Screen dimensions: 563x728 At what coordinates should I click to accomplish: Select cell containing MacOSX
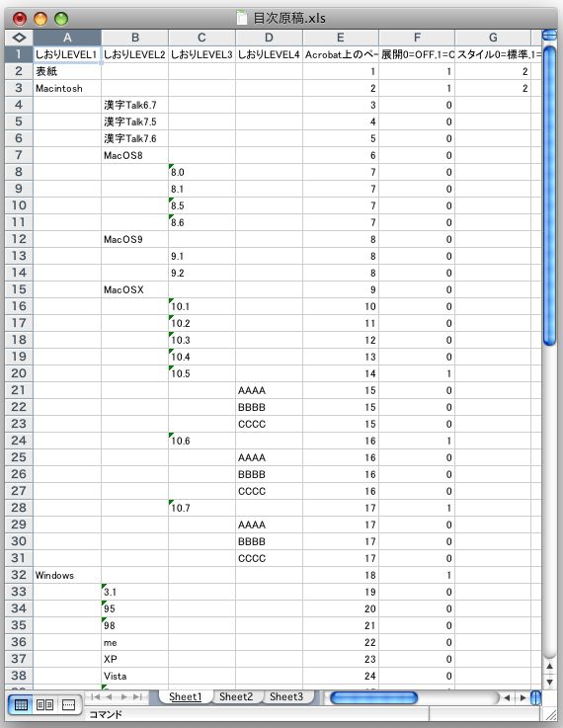(135, 289)
